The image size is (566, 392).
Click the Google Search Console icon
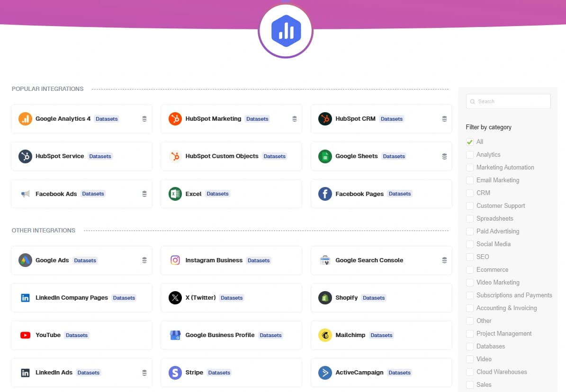pos(325,260)
